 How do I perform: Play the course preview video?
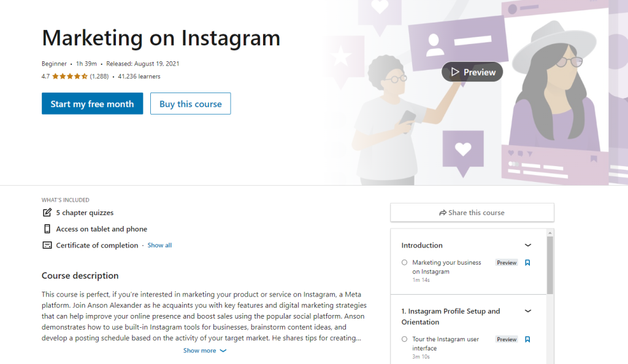coord(472,72)
